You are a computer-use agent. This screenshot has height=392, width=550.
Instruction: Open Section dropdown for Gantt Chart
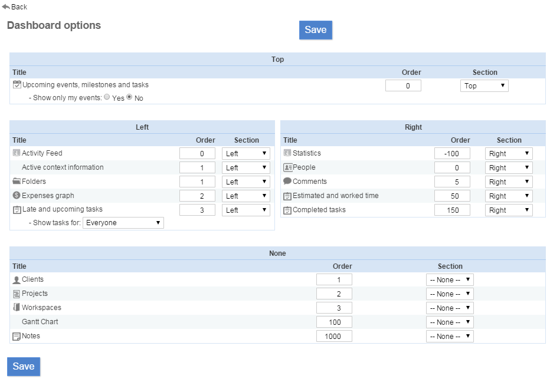tap(449, 322)
